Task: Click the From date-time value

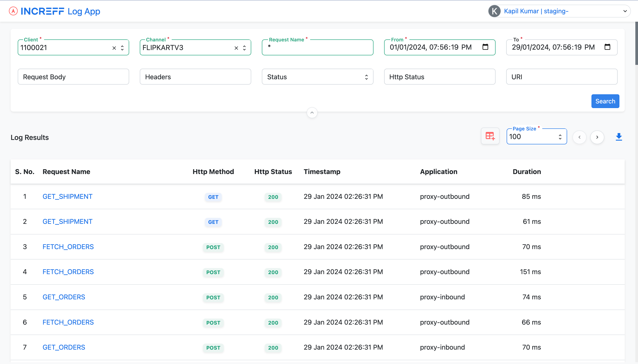Action: [431, 47]
